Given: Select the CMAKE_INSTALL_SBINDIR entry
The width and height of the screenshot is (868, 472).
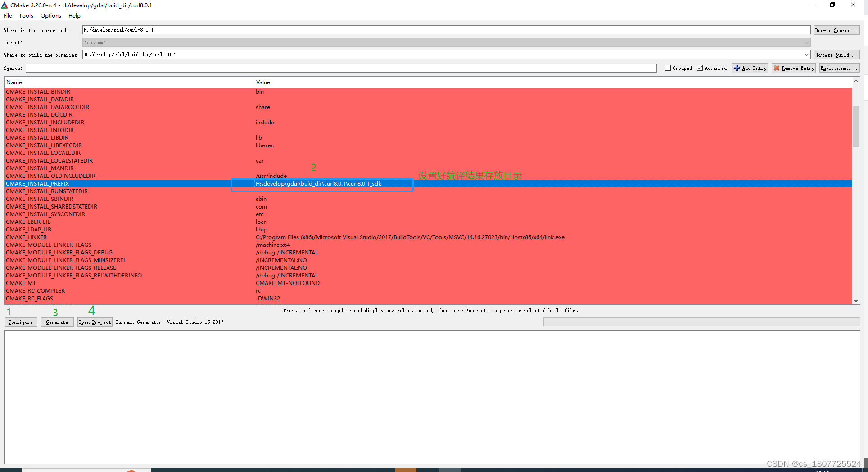Looking at the screenshot, I should pos(40,199).
